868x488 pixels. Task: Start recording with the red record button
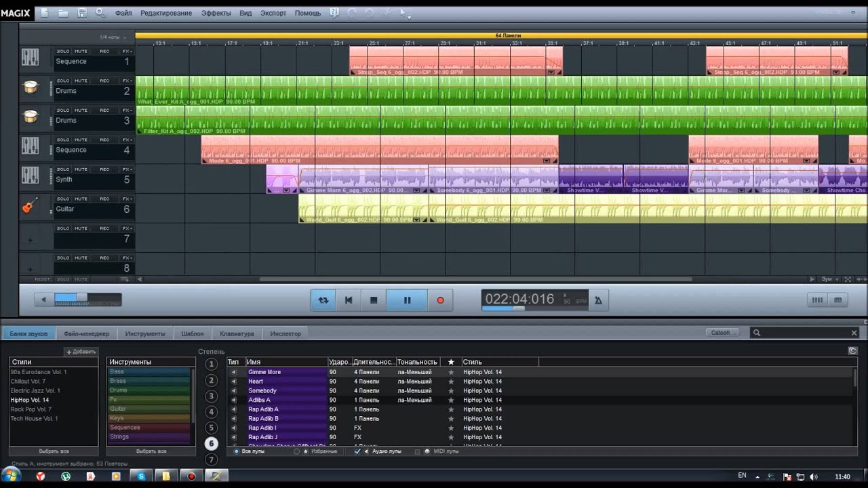click(440, 300)
